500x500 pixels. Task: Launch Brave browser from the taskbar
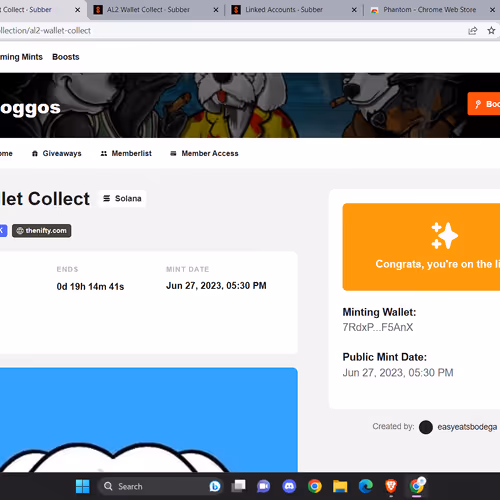tap(391, 486)
